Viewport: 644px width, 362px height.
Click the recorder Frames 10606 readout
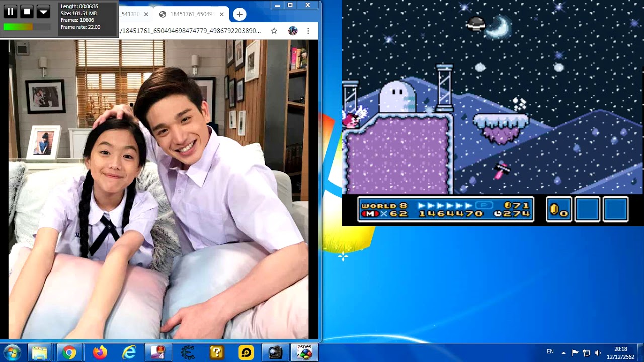click(x=77, y=20)
